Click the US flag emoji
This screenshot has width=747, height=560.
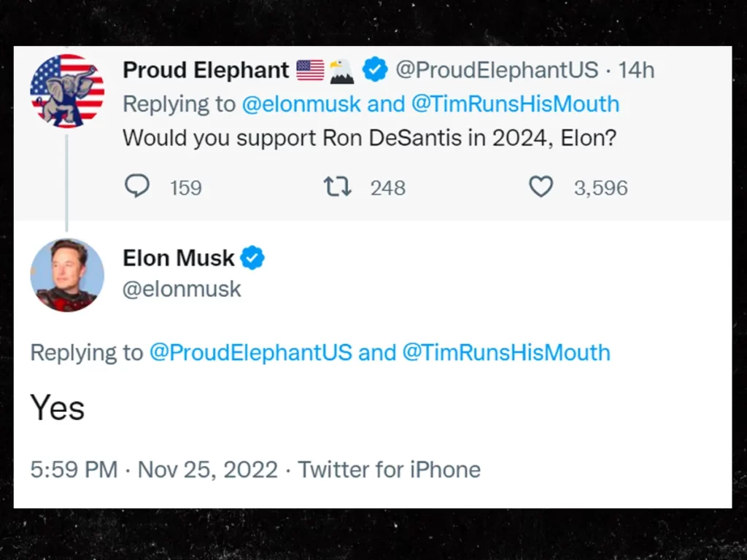click(x=310, y=71)
